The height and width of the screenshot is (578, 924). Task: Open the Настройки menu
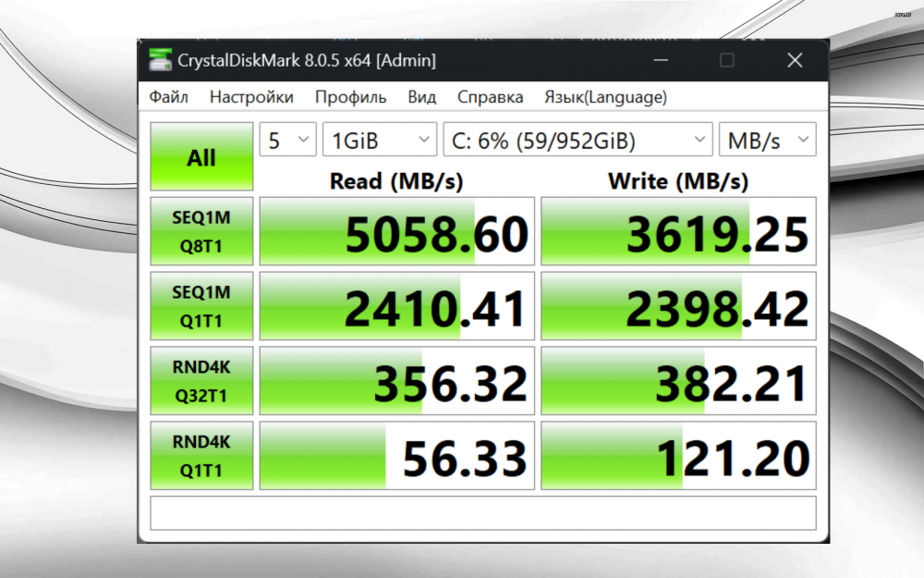point(251,97)
